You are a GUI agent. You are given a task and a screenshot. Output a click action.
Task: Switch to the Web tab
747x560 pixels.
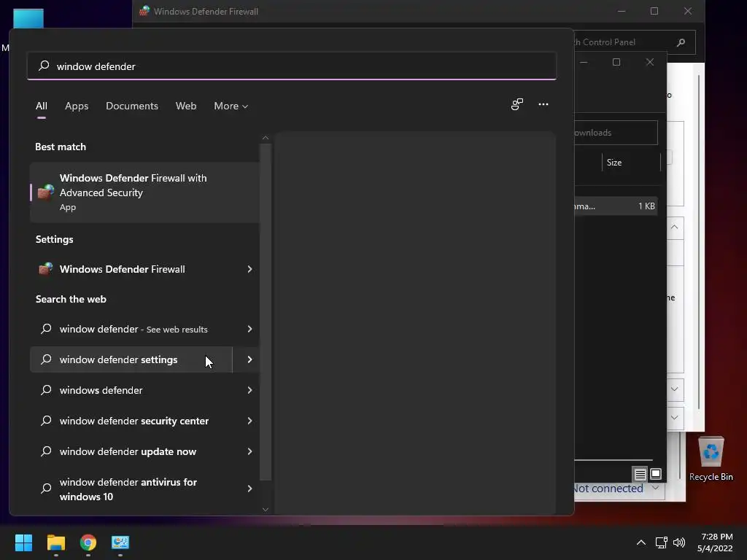pos(186,106)
